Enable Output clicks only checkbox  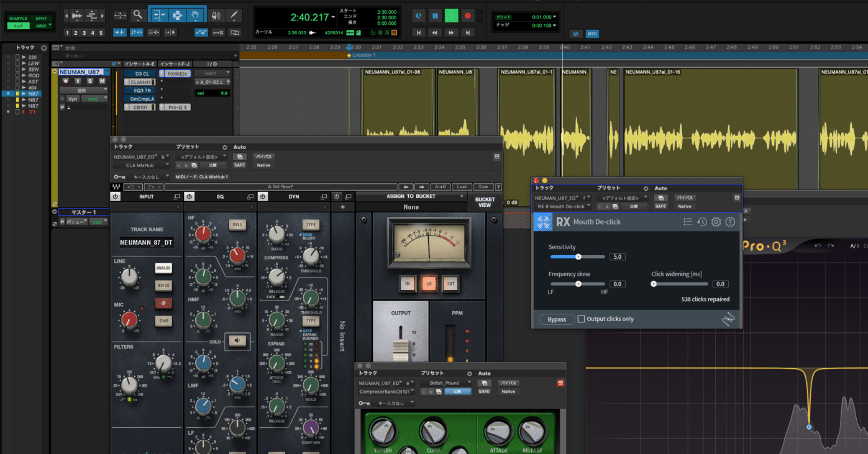click(581, 319)
